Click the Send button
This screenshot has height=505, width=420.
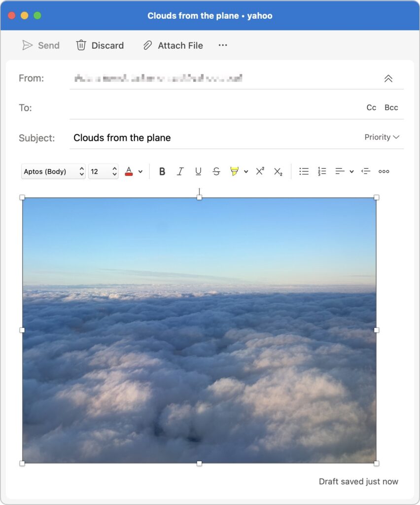[41, 45]
